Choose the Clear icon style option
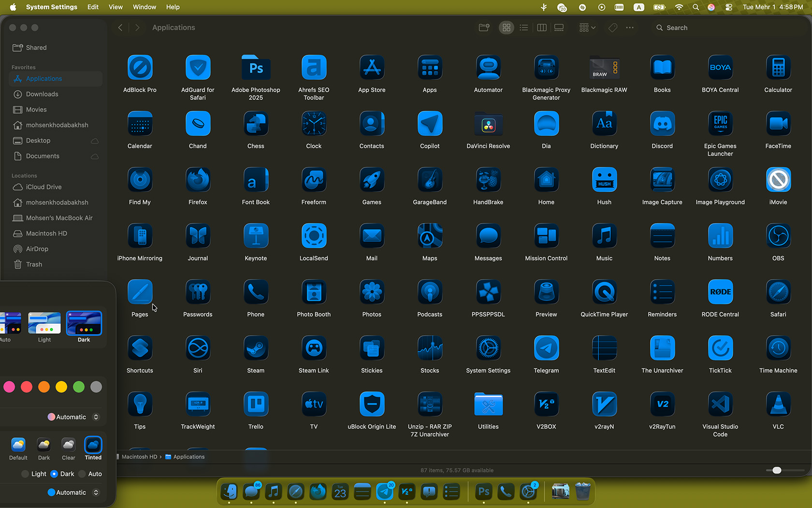 point(68,445)
